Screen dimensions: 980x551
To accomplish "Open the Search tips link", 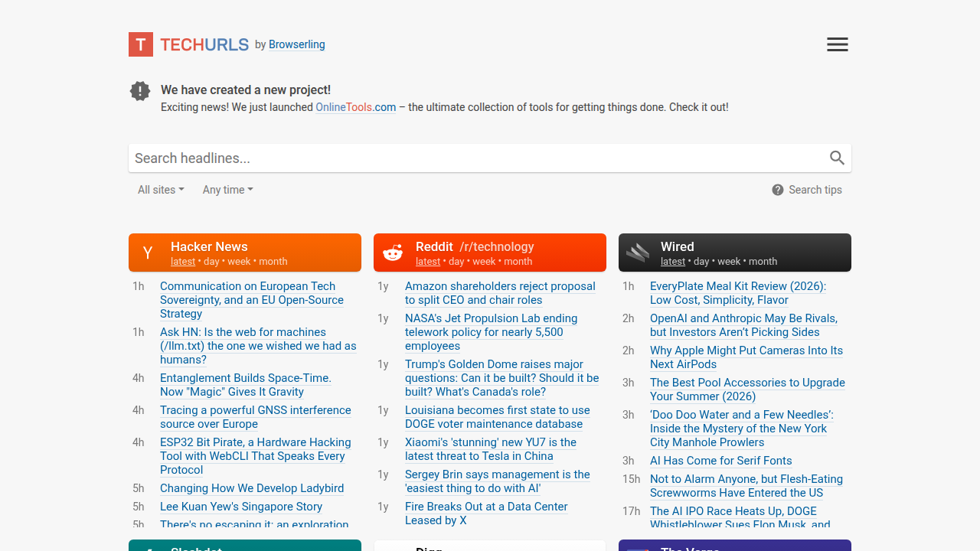I will pos(815,190).
